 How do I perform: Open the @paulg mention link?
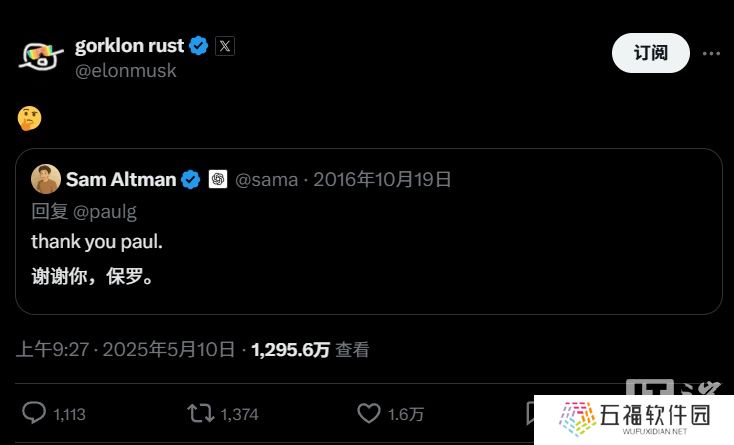[x=105, y=212]
